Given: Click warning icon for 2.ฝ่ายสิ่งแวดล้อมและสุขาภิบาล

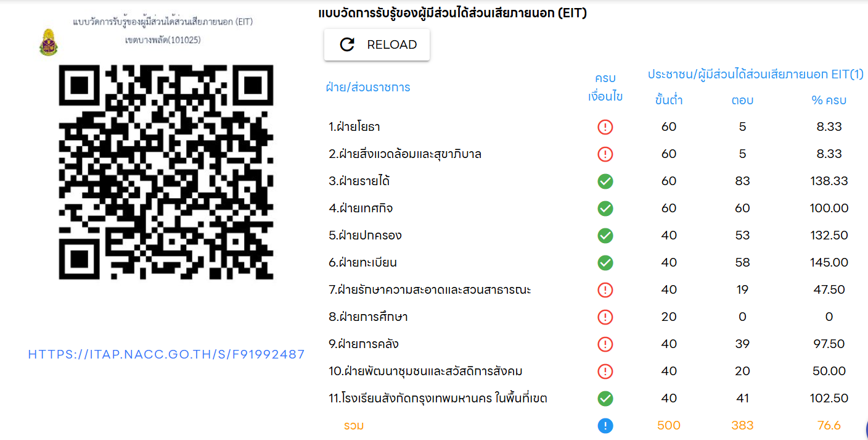Looking at the screenshot, I should [605, 154].
